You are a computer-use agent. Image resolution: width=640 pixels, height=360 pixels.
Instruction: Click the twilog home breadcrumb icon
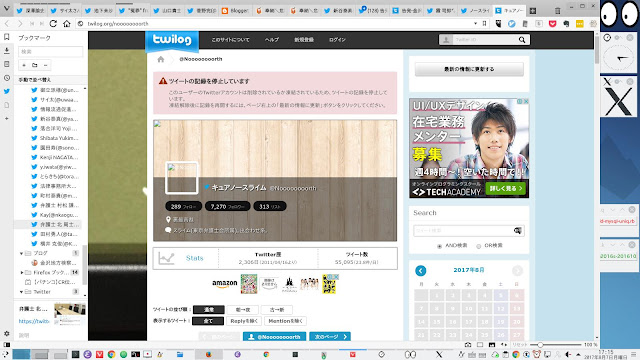point(161,59)
